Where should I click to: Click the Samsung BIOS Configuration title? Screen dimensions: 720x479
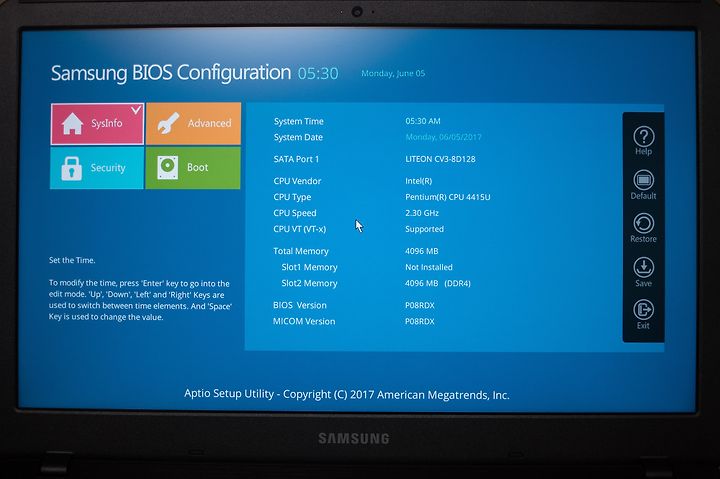coord(171,73)
